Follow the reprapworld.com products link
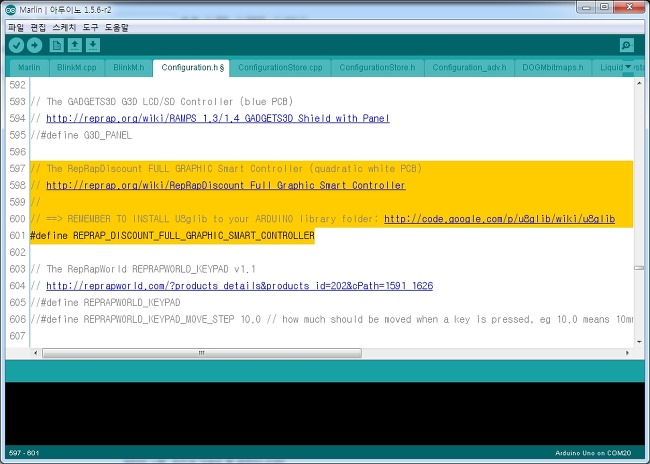 239,286
